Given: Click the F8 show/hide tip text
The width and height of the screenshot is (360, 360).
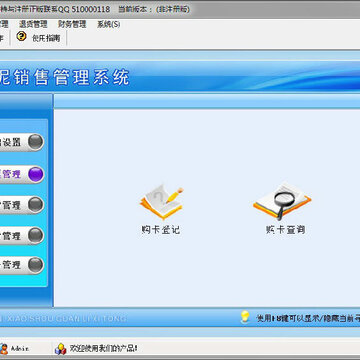Looking at the screenshot, I should (x=308, y=318).
